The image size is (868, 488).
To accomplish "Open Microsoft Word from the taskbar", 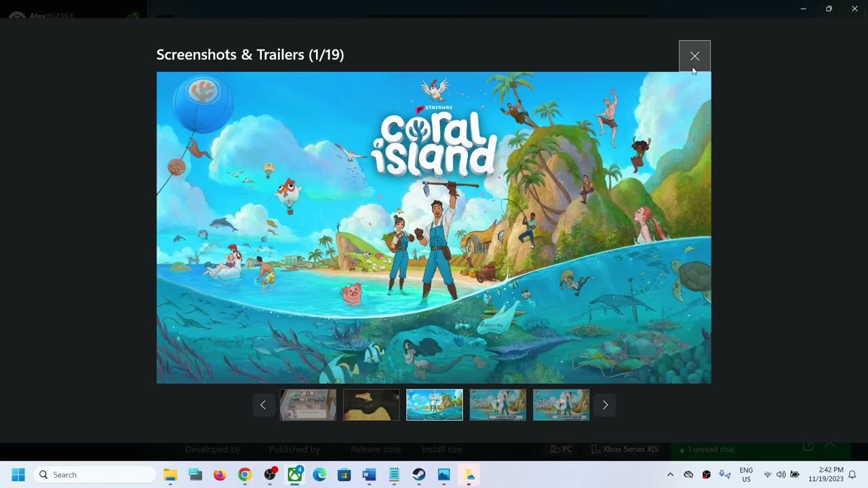I will (x=369, y=474).
